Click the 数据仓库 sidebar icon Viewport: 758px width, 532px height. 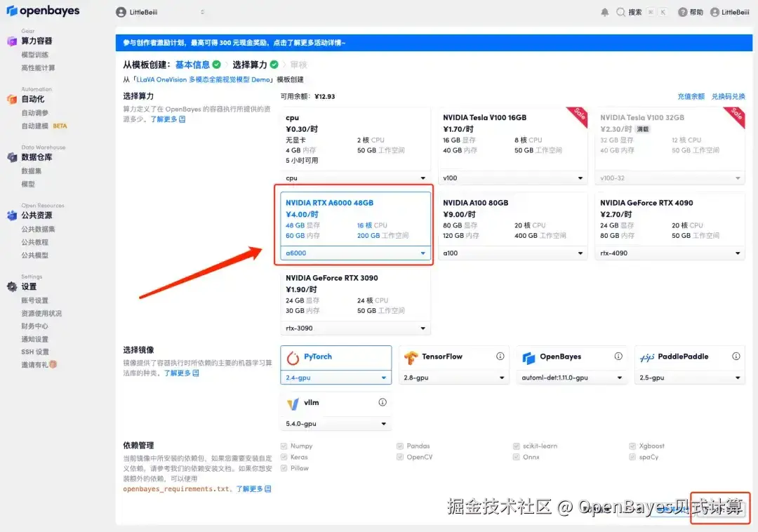12,157
